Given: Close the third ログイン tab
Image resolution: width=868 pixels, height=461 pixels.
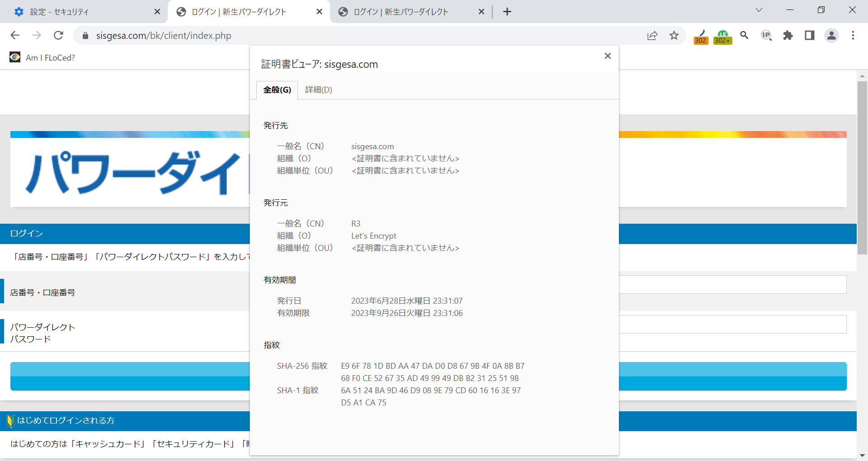Looking at the screenshot, I should point(481,12).
